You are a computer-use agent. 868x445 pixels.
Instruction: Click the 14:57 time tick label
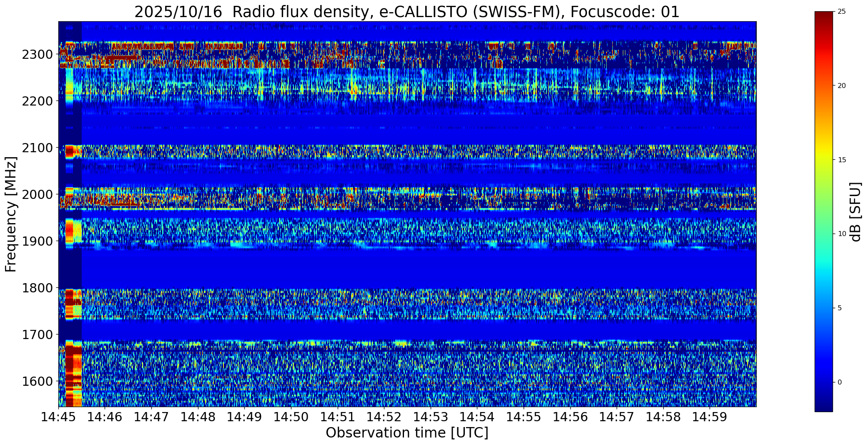[617, 417]
